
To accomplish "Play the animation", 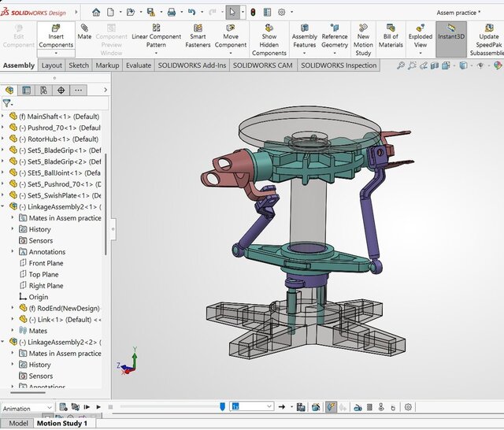I will pyautogui.click(x=98, y=407).
